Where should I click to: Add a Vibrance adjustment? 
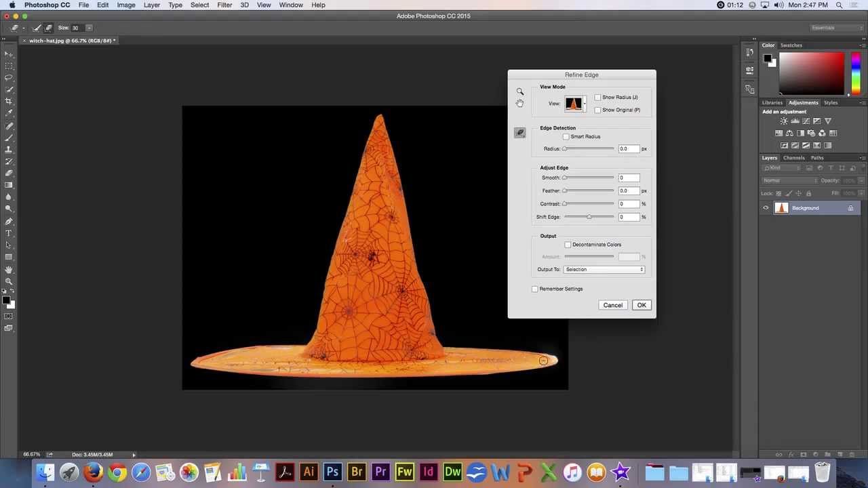tap(828, 121)
